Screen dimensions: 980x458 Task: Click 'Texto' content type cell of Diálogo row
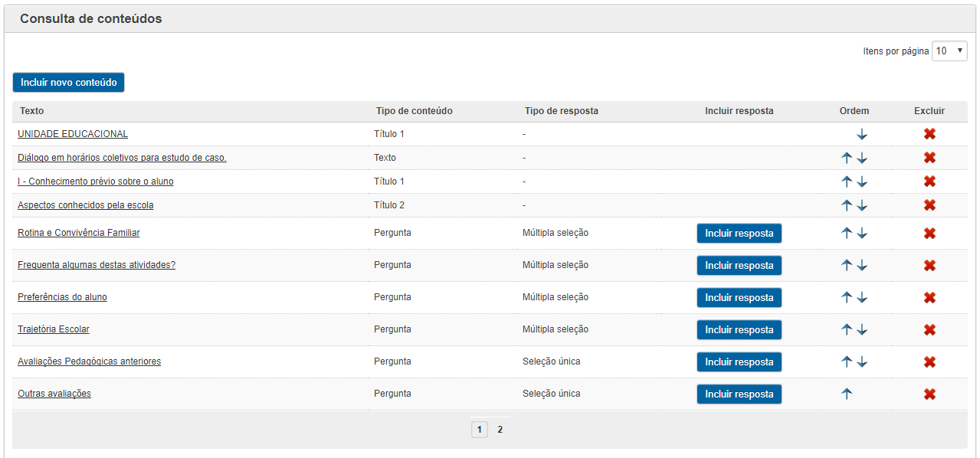tap(385, 158)
